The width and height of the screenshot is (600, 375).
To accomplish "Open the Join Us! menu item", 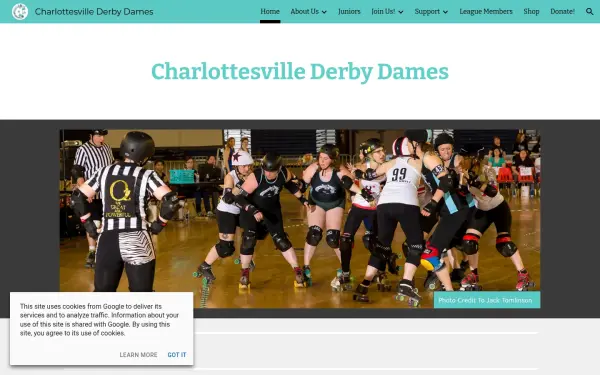I will click(x=383, y=11).
